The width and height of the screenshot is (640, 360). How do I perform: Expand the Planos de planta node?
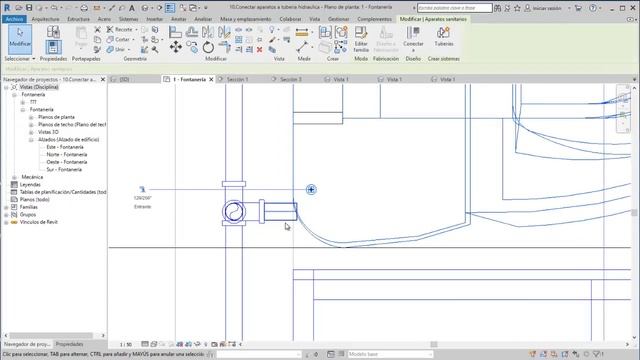point(31,117)
